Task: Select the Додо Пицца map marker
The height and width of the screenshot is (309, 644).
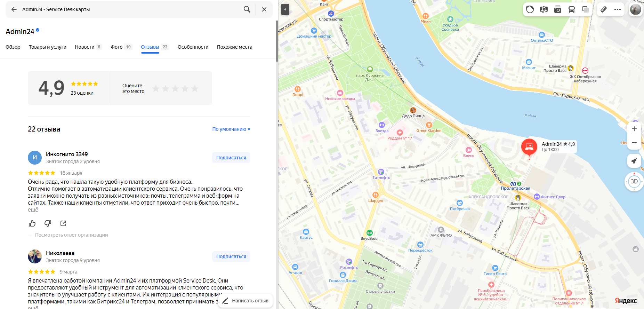Action: point(413,110)
